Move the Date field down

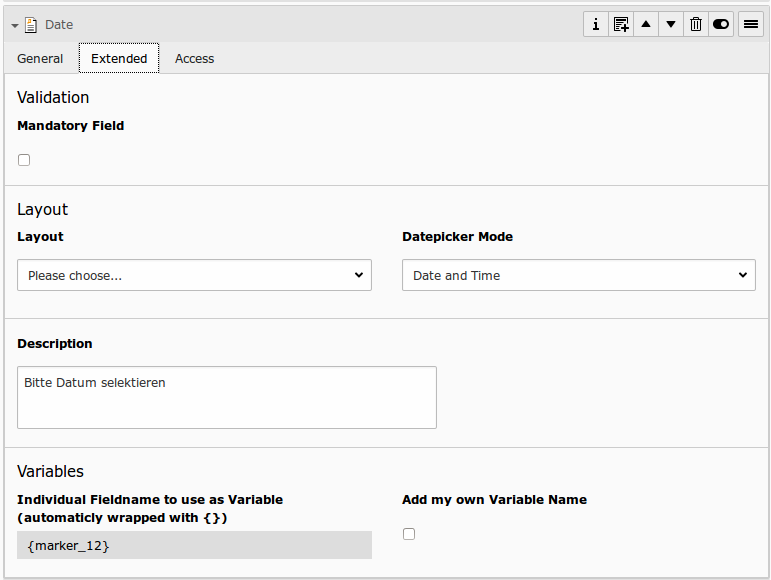pyautogui.click(x=671, y=25)
